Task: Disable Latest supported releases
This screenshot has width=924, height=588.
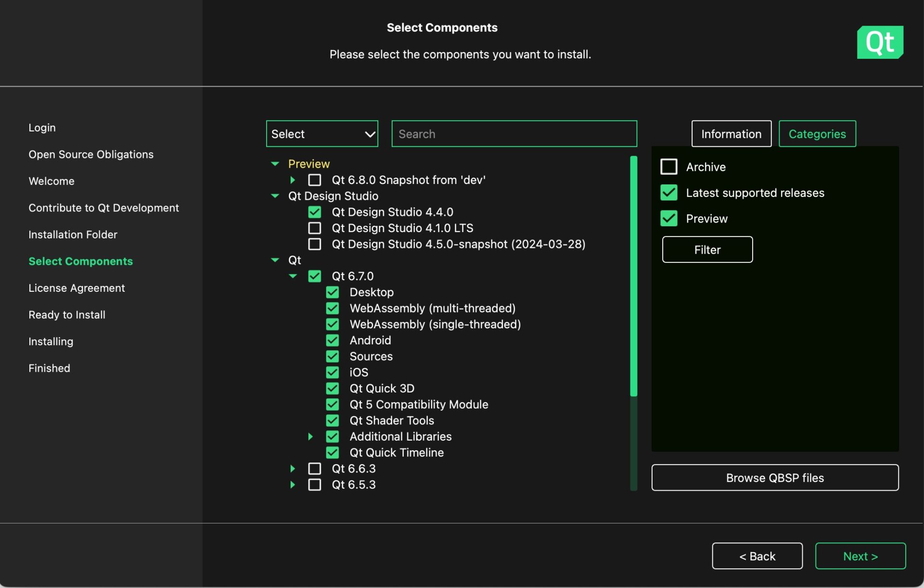Action: click(668, 193)
